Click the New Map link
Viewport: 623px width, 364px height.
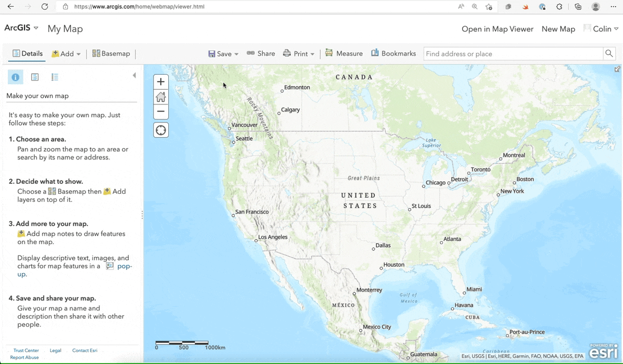coord(558,29)
